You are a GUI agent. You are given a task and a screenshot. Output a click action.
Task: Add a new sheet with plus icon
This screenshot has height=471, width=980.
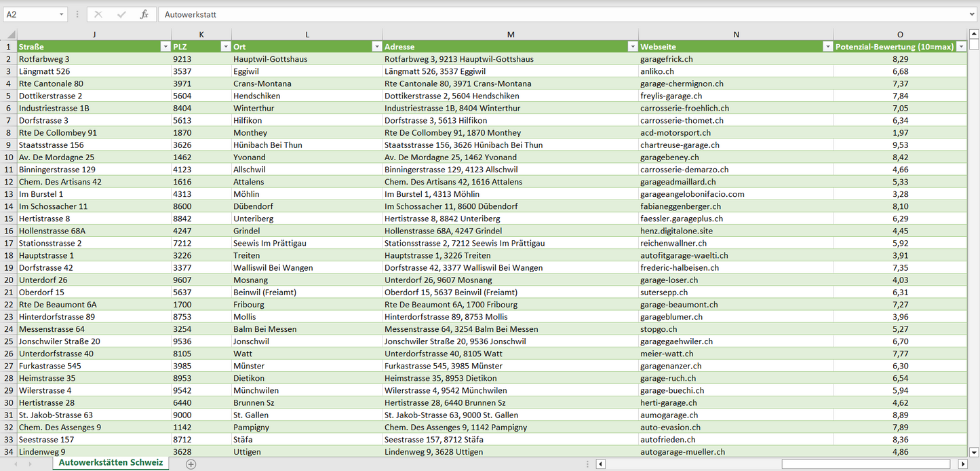tap(191, 464)
